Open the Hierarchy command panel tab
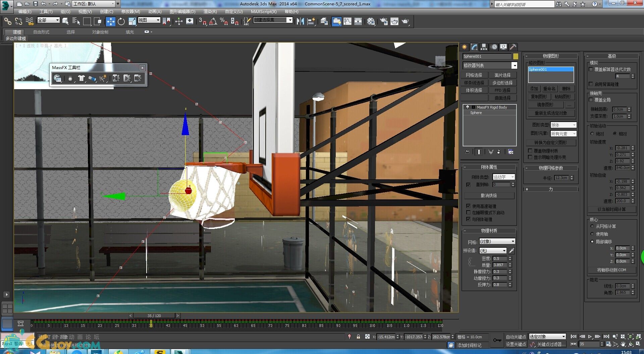Screen dimensions: 644x354 484,47
